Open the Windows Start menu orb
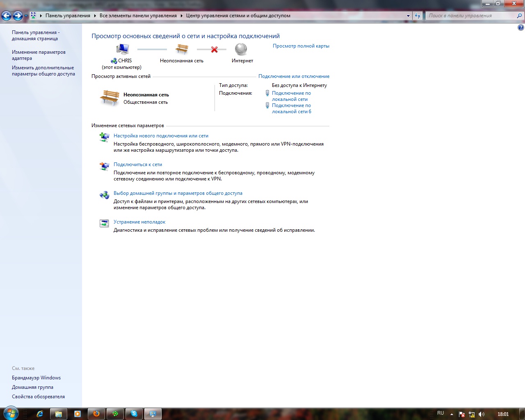Viewport: 525px width, 420px height. pos(11,413)
